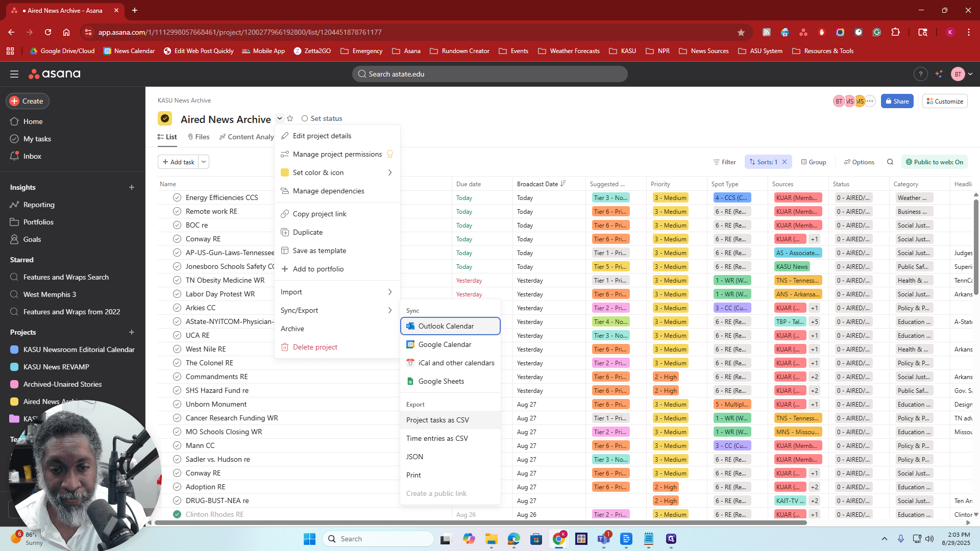Expand the Import submenu
The width and height of the screenshot is (980, 551).
337,292
